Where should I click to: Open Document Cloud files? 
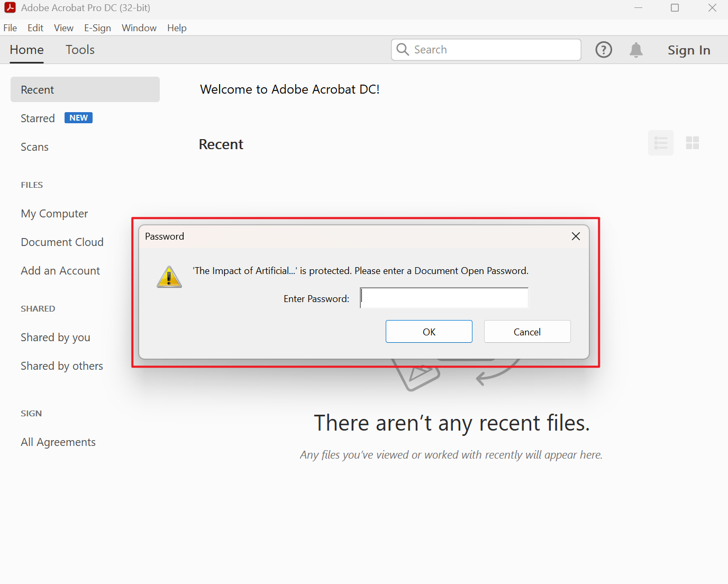tap(62, 242)
